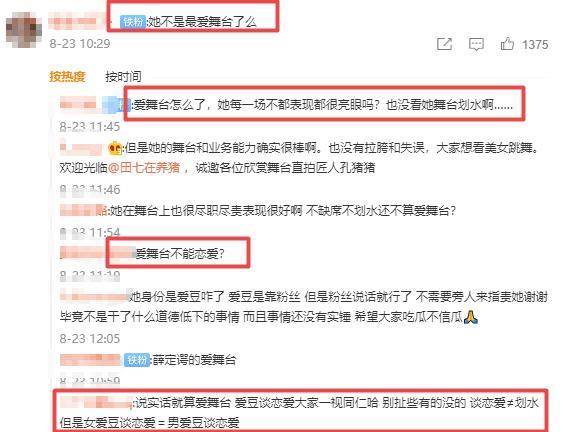The image size is (563, 432).
Task: Open the @田七在养猪 mention link
Action: click(x=144, y=167)
